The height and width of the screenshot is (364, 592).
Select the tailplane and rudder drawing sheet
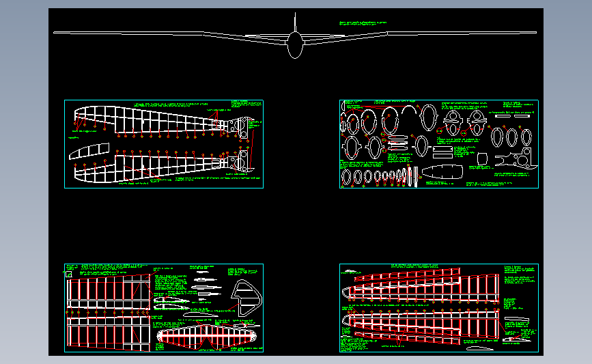pyautogui.click(x=164, y=308)
